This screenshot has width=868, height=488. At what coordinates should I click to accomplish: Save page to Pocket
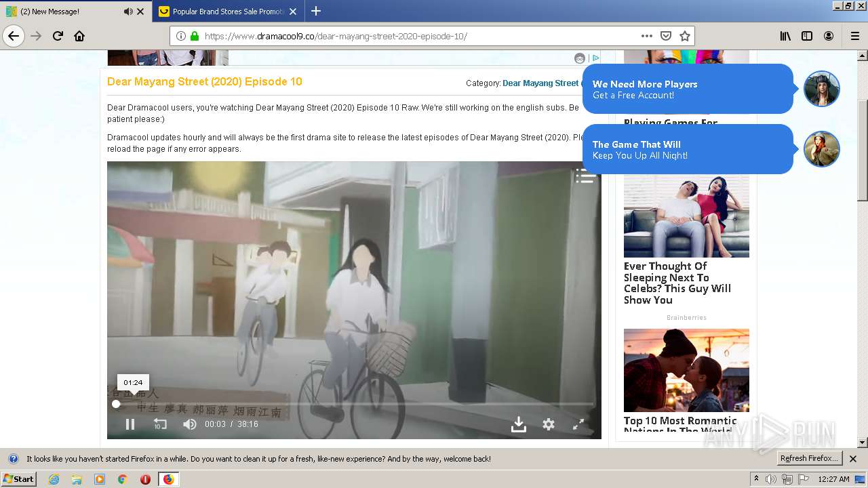(666, 36)
